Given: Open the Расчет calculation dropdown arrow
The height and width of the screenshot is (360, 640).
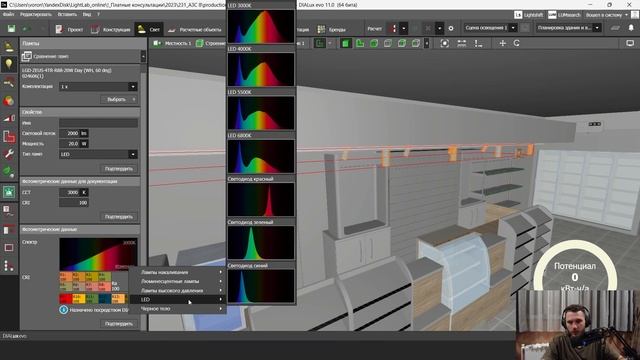Looking at the screenshot, I should coord(403,29).
